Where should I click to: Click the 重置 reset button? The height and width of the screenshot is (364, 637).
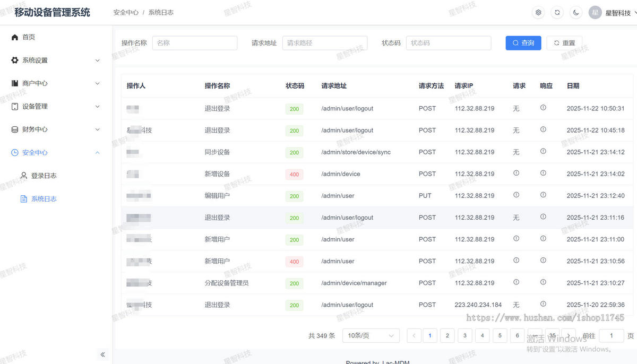point(564,43)
